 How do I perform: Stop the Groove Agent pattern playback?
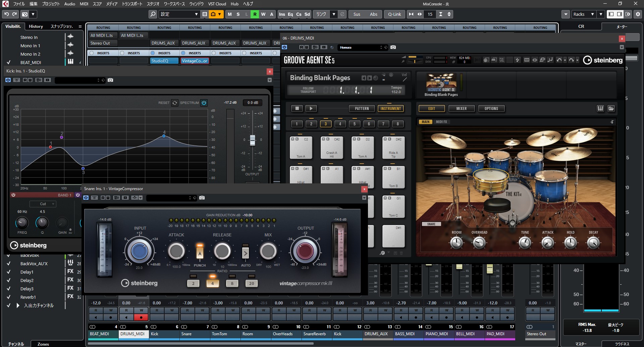click(x=297, y=108)
